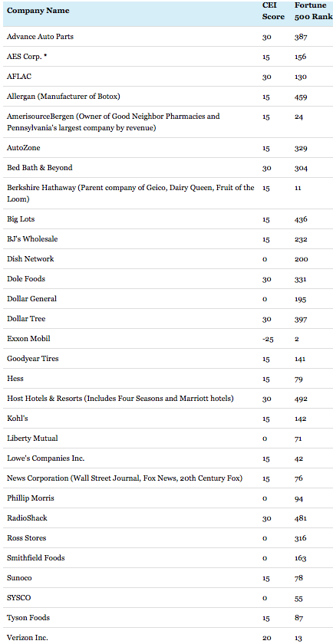Click the Berkshire Hathaway entry
This screenshot has width=333, height=644.
tap(130, 193)
